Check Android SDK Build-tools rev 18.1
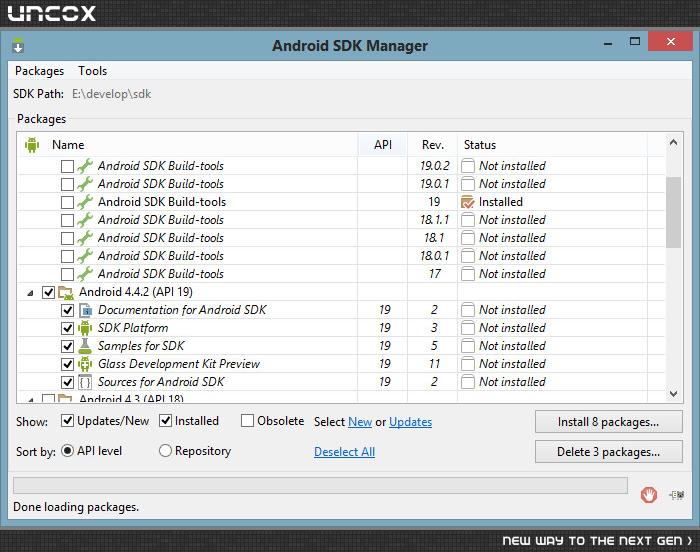The image size is (700, 552). pos(67,238)
